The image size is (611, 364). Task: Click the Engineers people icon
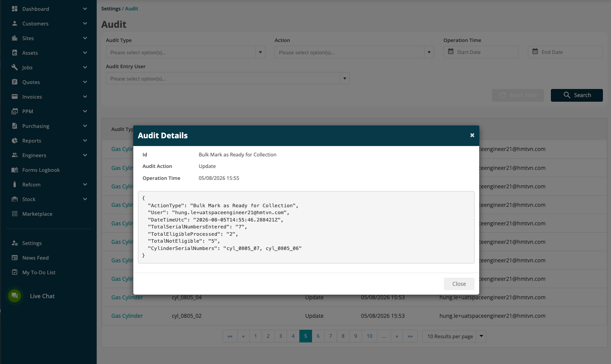pyautogui.click(x=15, y=155)
